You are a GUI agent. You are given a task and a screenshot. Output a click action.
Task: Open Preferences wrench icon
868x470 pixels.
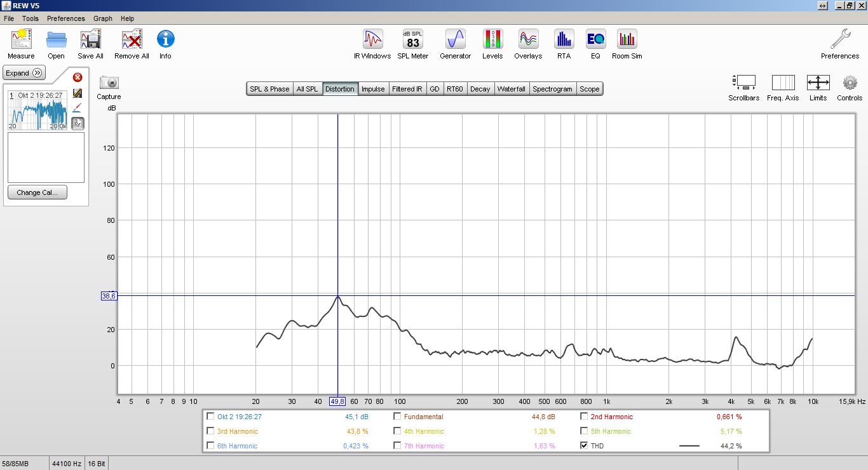840,39
